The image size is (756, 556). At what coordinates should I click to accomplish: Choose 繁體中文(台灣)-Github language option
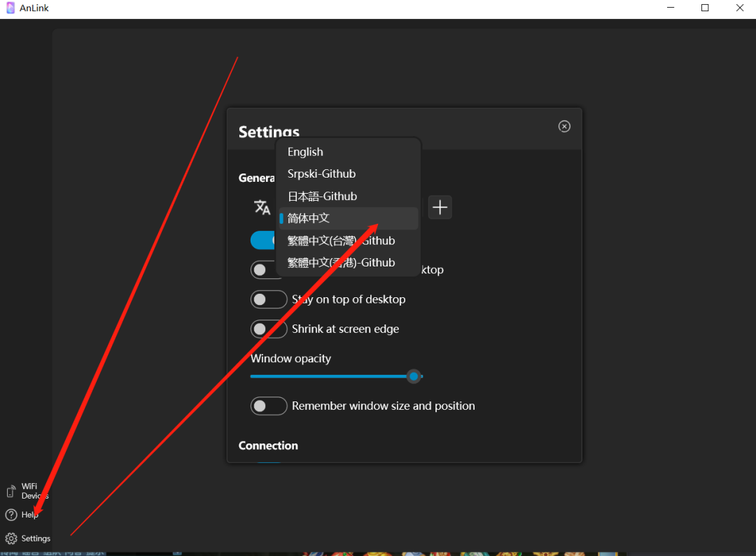click(x=348, y=241)
